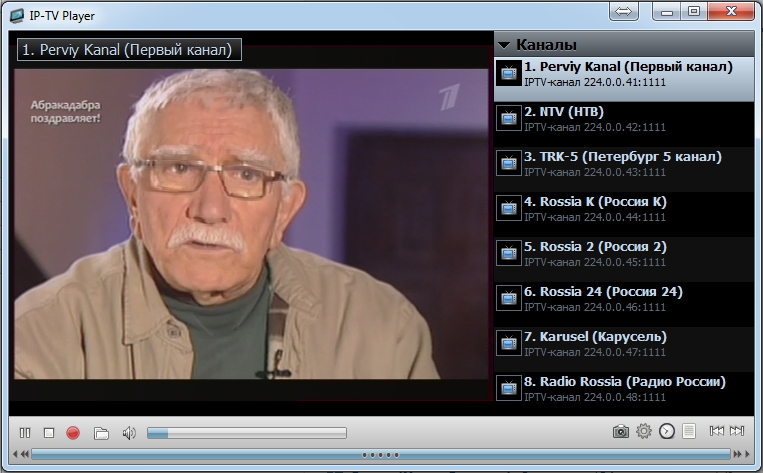Pause the current channel playback

coord(25,433)
